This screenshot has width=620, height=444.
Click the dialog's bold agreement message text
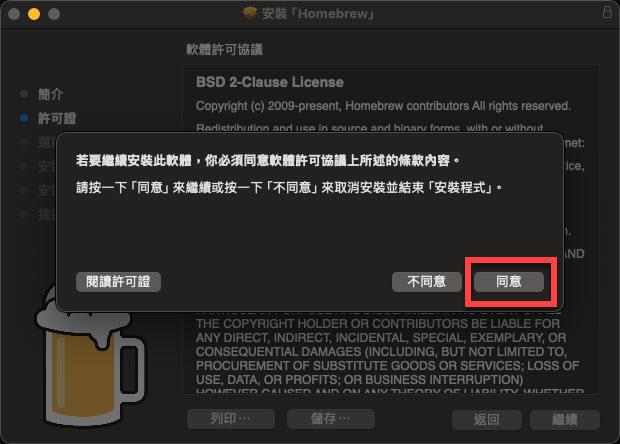(x=268, y=161)
